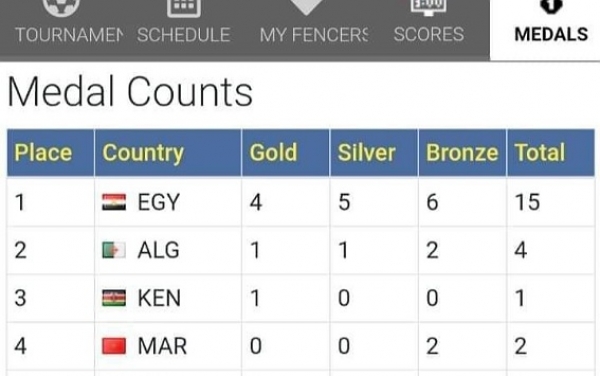Image resolution: width=600 pixels, height=376 pixels.
Task: Click Egypt's total value 15
Action: (527, 202)
